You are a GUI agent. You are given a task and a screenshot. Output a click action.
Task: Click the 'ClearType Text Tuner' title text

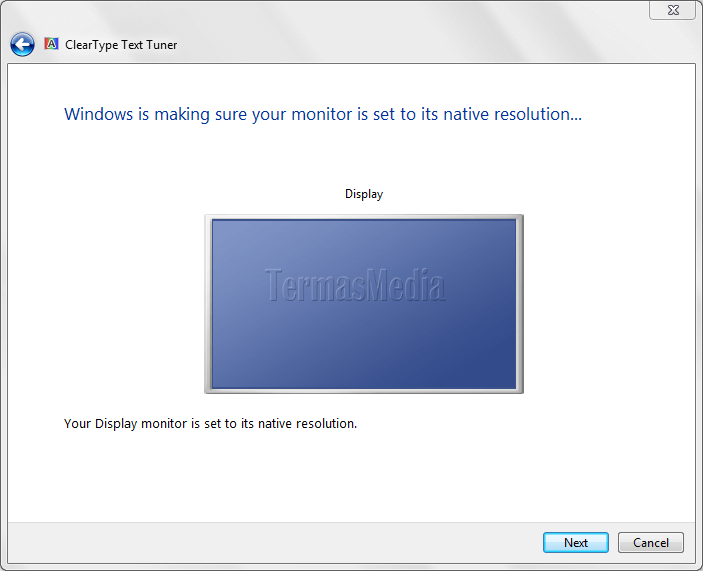(x=121, y=45)
